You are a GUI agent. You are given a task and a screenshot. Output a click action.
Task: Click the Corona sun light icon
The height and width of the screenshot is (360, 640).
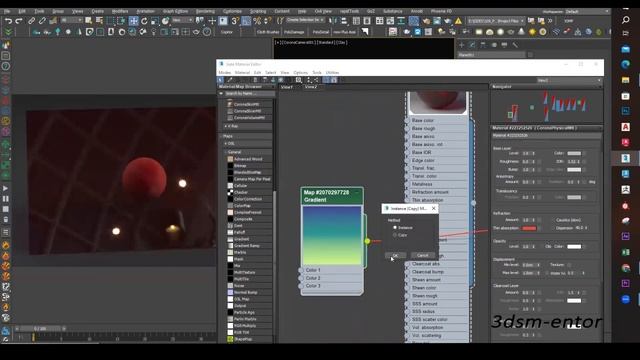pos(532,32)
